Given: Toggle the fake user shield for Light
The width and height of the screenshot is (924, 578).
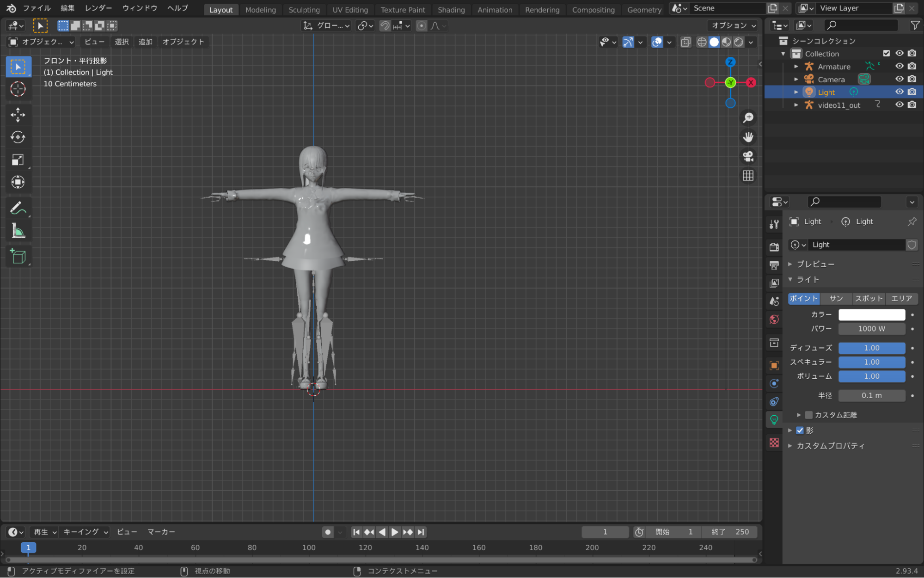Looking at the screenshot, I should (912, 245).
